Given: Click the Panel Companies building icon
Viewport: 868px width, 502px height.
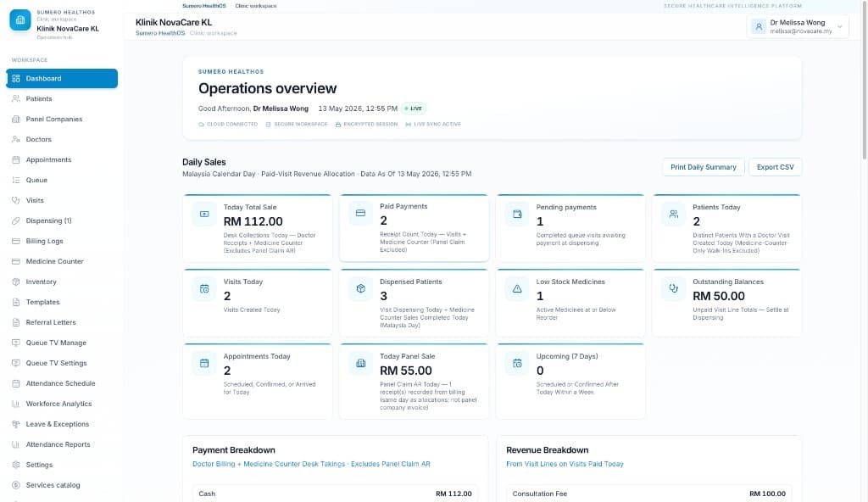Looking at the screenshot, I should pos(16,119).
